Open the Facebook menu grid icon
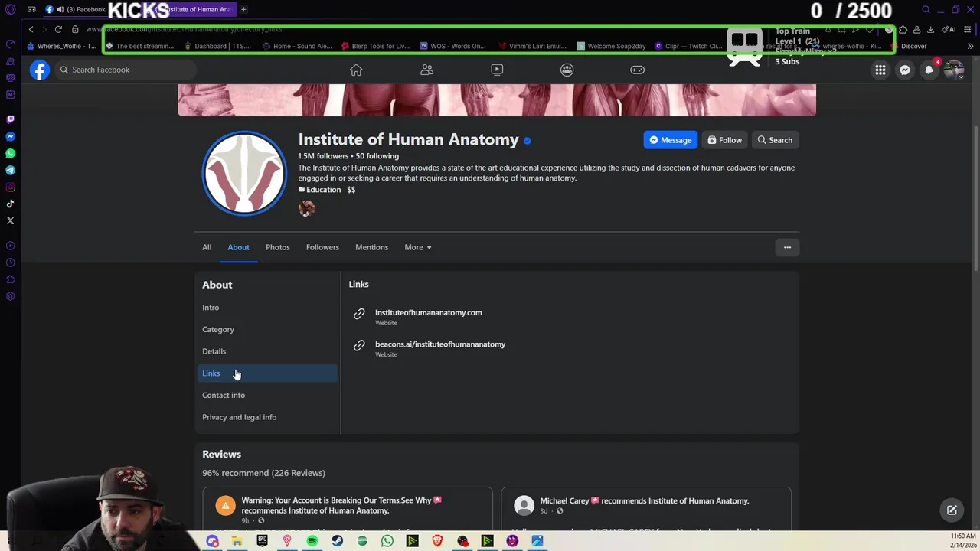 tap(880, 70)
